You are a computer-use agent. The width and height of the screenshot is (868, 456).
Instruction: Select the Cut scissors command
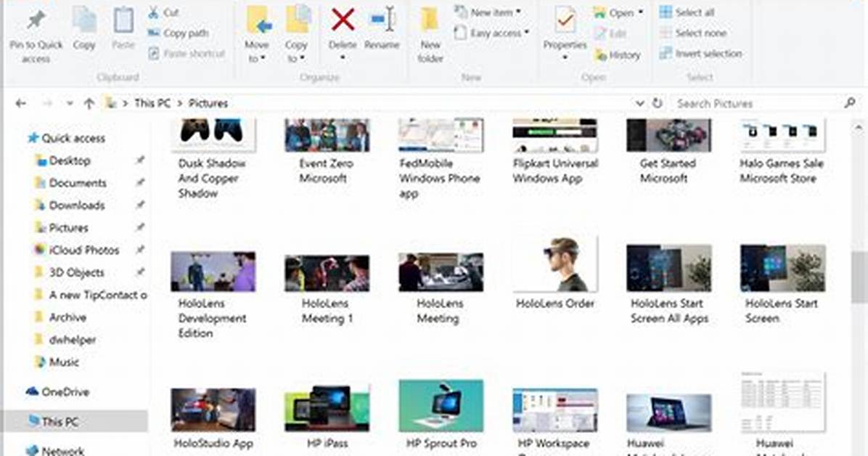tap(164, 12)
